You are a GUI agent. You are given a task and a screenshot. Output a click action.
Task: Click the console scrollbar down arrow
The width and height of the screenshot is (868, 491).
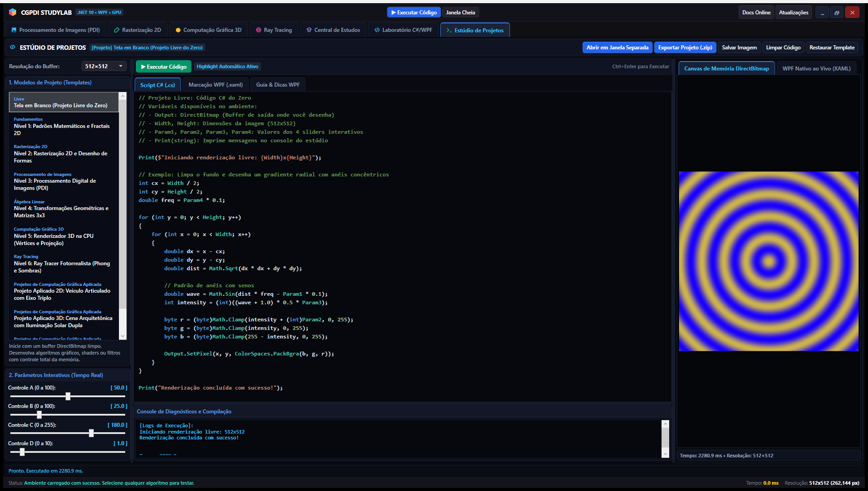pyautogui.click(x=665, y=454)
